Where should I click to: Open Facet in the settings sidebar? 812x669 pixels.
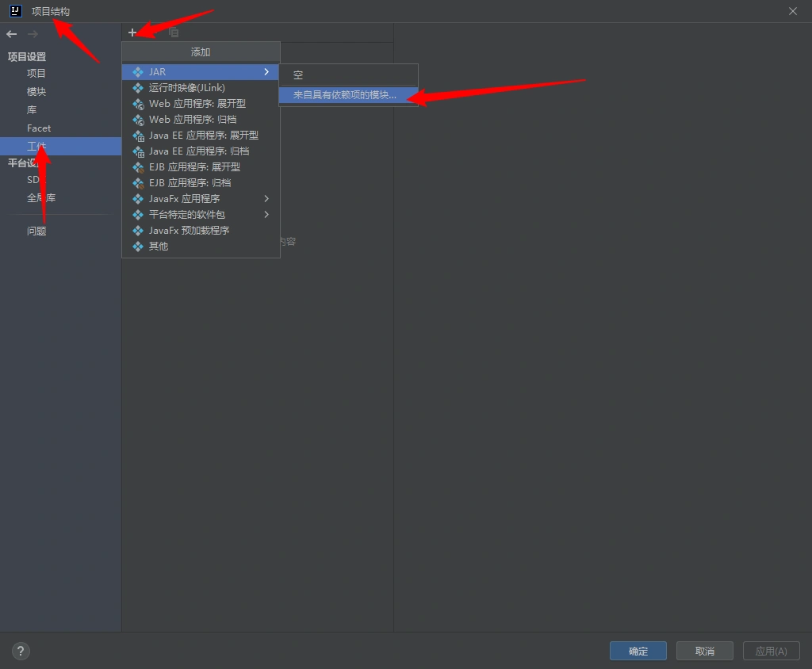pos(39,128)
